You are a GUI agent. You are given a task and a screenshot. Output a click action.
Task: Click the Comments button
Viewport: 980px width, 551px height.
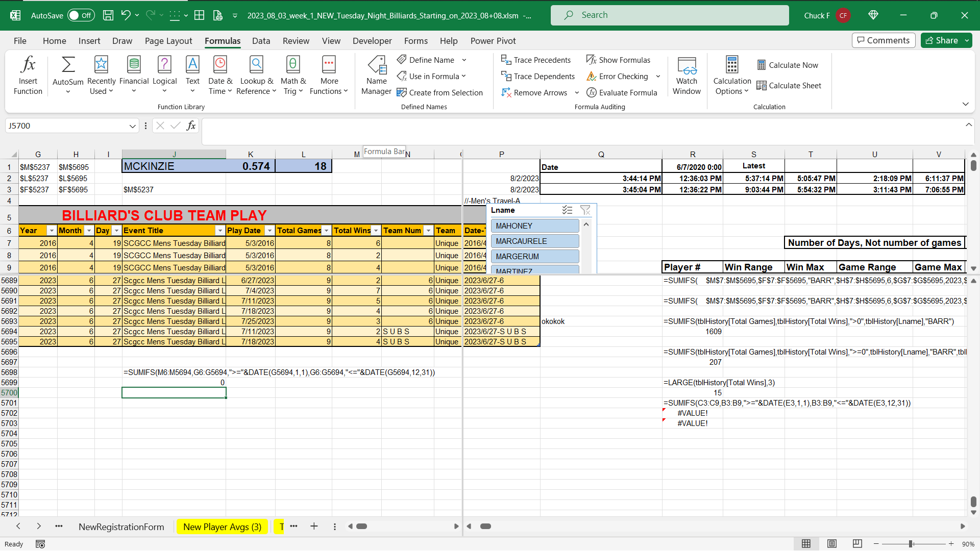coord(884,40)
